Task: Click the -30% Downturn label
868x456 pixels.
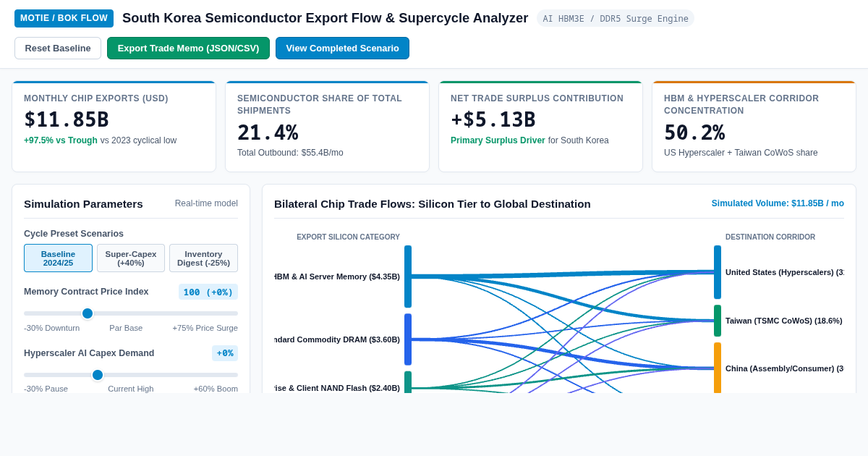Action: (52, 328)
